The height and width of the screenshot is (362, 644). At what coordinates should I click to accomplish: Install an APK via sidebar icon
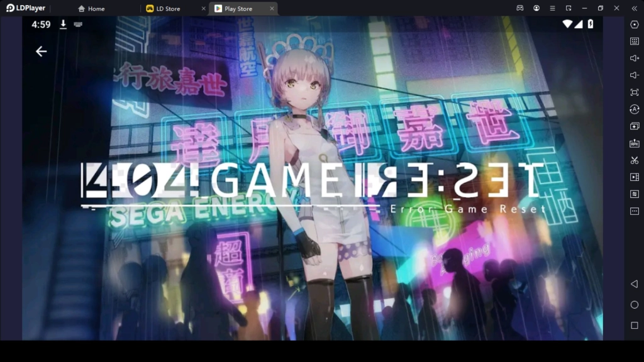coord(634,143)
